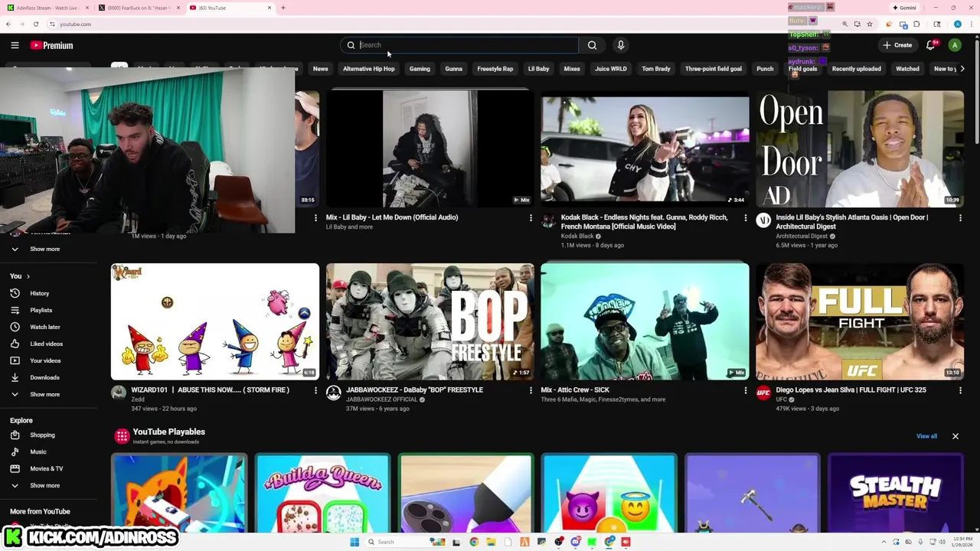Select the Freestyle Rap chip
The image size is (980, 551).
coord(495,69)
